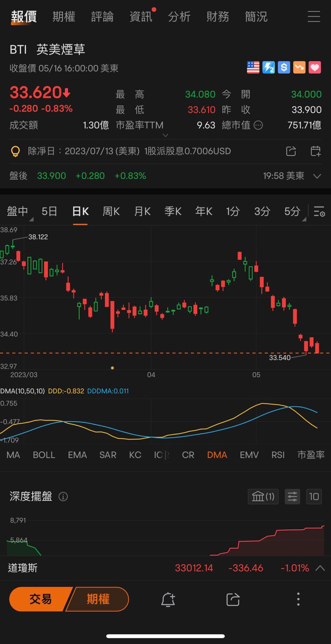This screenshot has height=644, width=331.
Task: Toggle the pink heart favorite icon
Action: [x=315, y=67]
